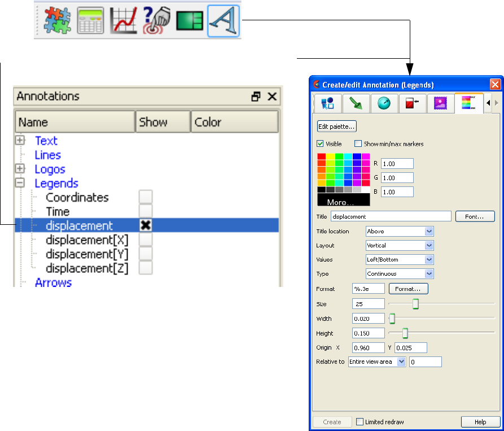504x431 pixels.
Task: Pick the red swatch in palette
Action: [x=322, y=156]
